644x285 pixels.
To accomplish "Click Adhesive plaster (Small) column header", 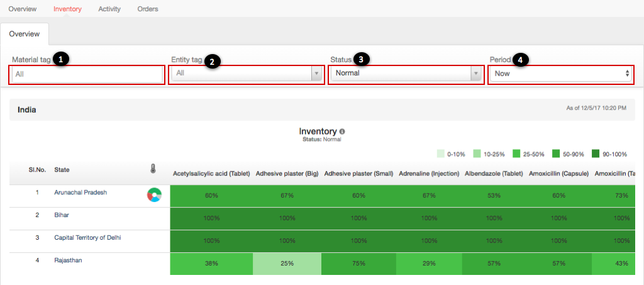I will point(358,174).
